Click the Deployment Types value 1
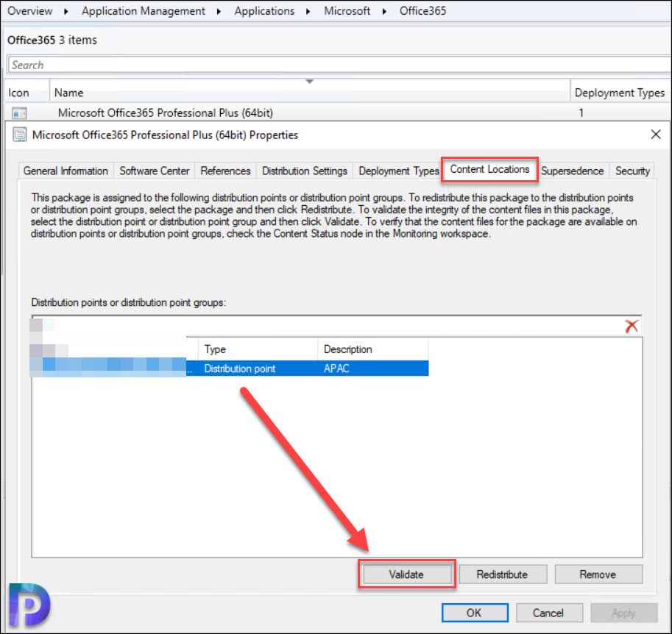 point(581,113)
